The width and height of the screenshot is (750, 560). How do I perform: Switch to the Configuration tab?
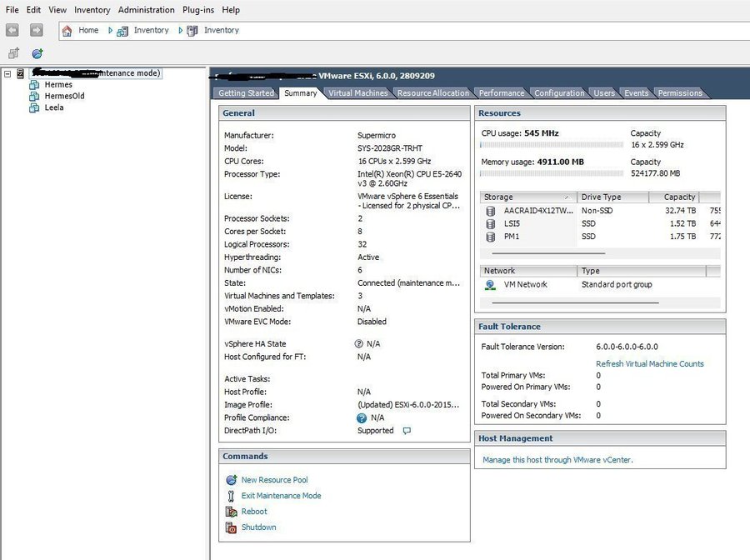pos(559,93)
